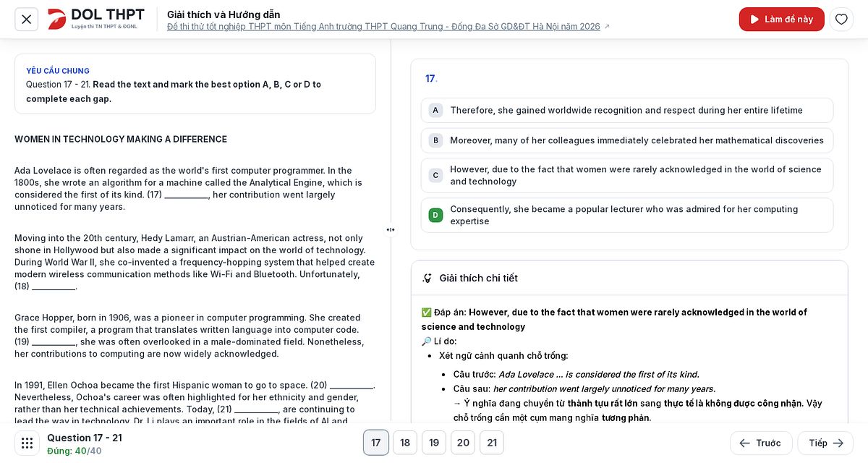
Task: Select answer option A
Action: pos(627,110)
